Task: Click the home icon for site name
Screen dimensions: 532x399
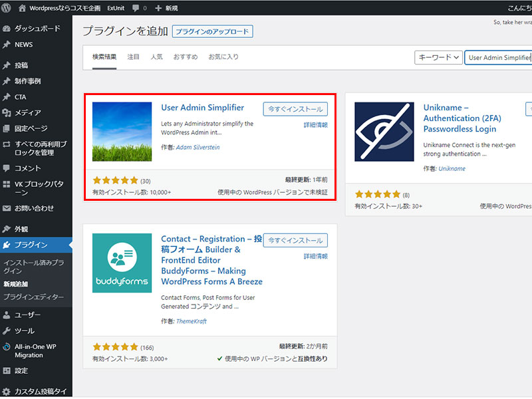Action: pyautogui.click(x=23, y=8)
